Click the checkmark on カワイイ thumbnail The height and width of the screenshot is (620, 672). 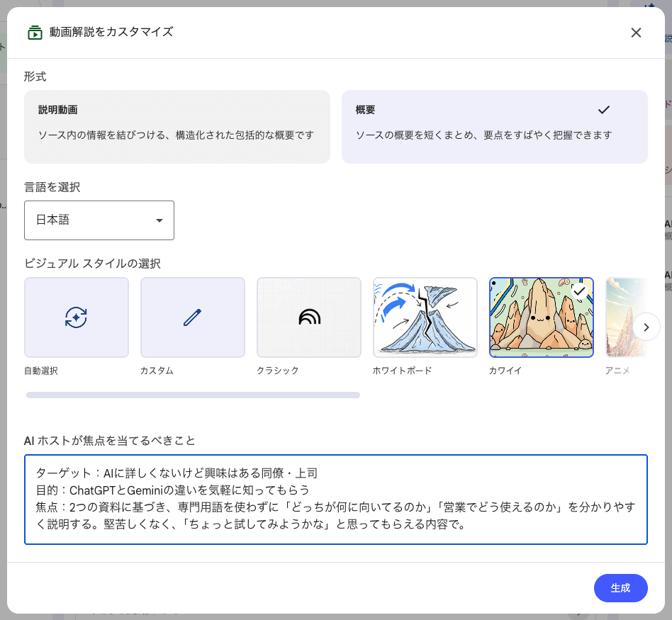click(x=580, y=291)
